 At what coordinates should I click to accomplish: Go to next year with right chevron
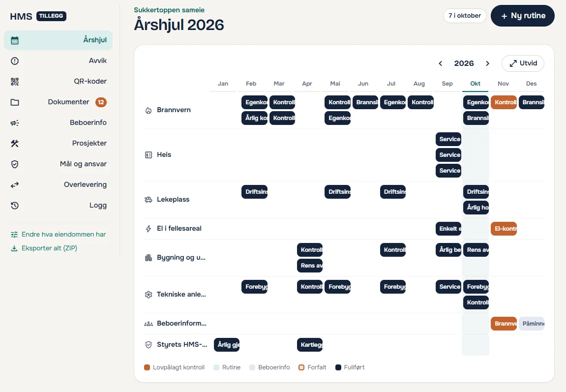pos(487,63)
